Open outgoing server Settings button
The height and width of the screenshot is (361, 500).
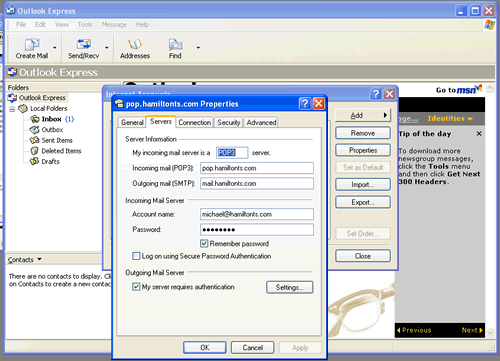289,287
